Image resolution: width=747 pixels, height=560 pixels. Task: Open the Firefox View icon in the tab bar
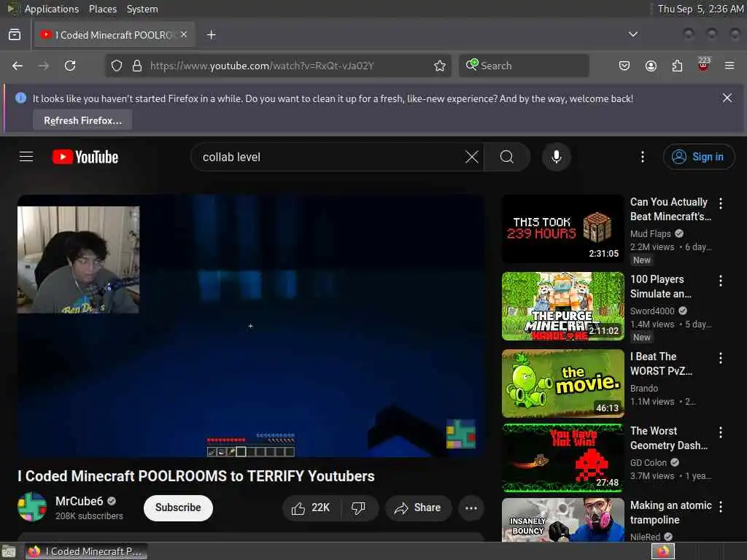point(15,35)
